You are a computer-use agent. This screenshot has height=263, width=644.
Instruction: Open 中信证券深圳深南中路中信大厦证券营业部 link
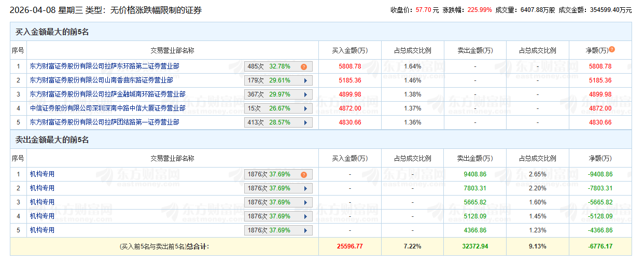107,108
